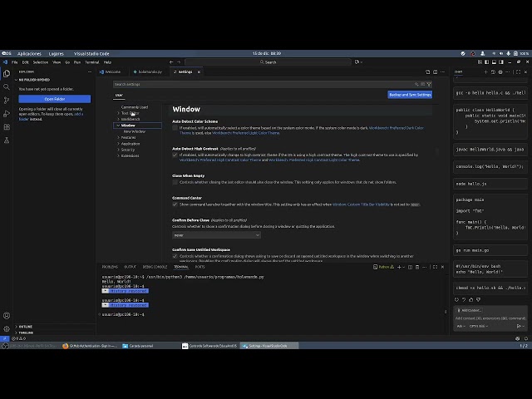
Task: Show chat history clock icon
Action: 493,72
